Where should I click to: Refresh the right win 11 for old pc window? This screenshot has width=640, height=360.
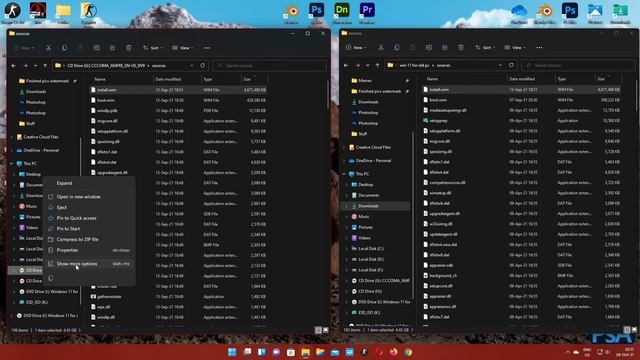511,65
